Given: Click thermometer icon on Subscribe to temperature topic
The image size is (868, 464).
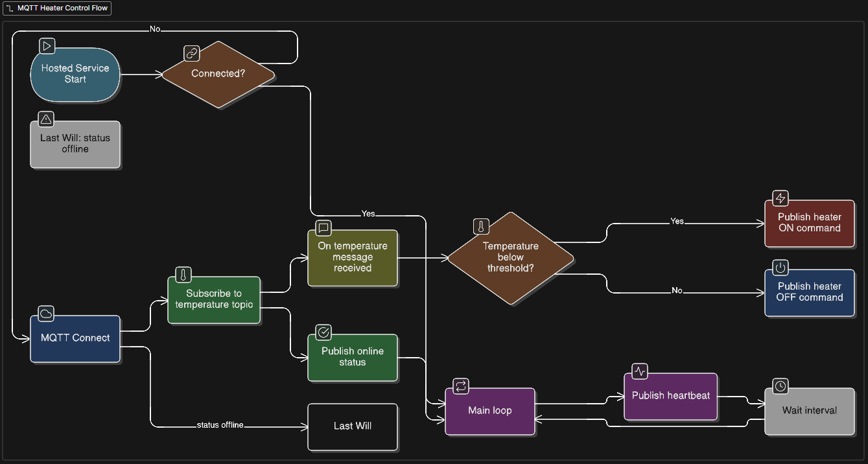Looking at the screenshot, I should (183, 275).
